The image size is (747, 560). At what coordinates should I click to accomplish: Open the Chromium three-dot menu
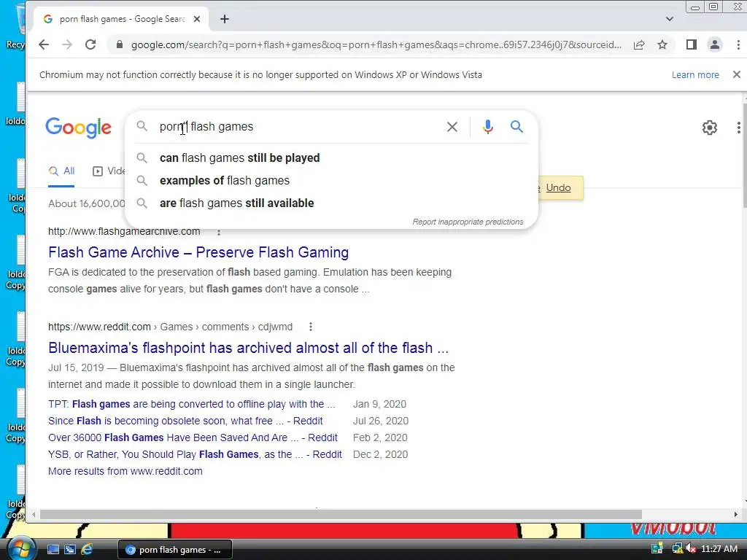(738, 44)
